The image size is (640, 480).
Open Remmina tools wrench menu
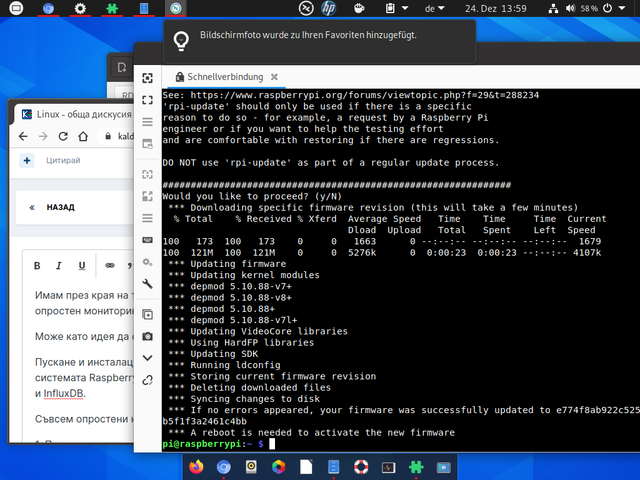tap(147, 283)
